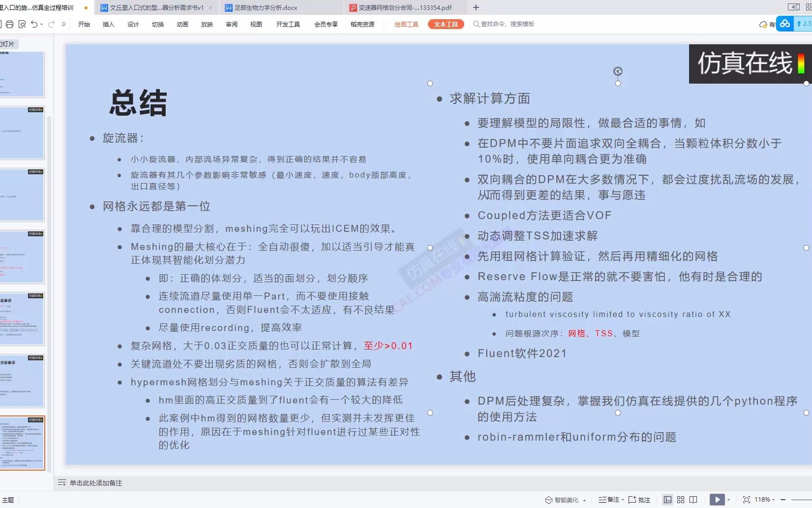Image resolution: width=812 pixels, height=508 pixels.
Task: Click the Coupled方法更适合VOF bullet
Action: [x=544, y=215]
